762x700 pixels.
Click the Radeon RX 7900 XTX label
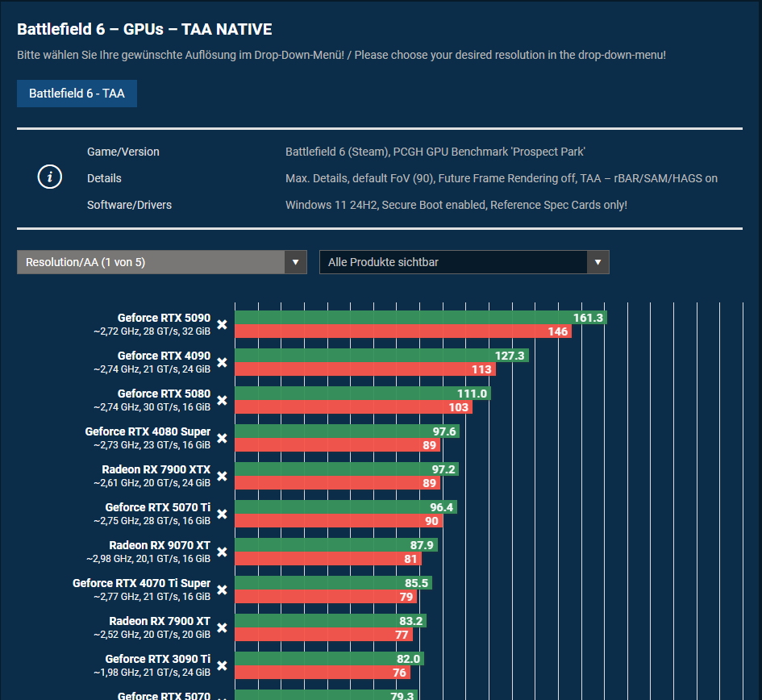[x=156, y=469]
